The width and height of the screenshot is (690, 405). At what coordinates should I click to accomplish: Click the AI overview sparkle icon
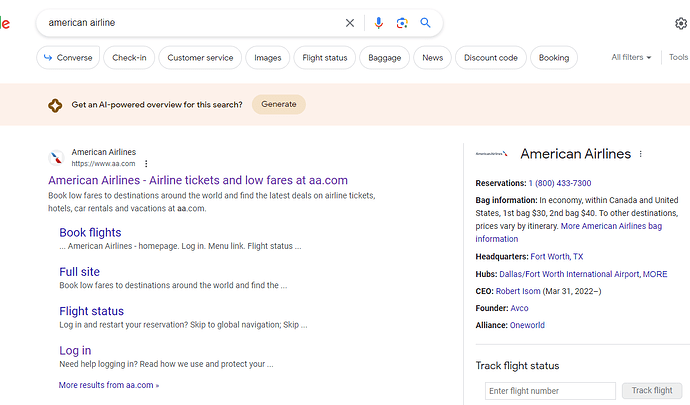point(55,105)
